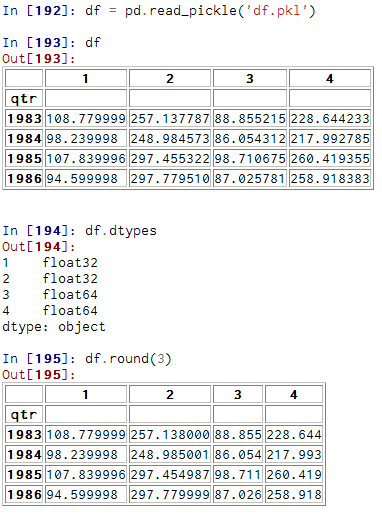Click the In [193] prompt label
Image resolution: width=382 pixels, height=519 pixels.
tap(39, 43)
